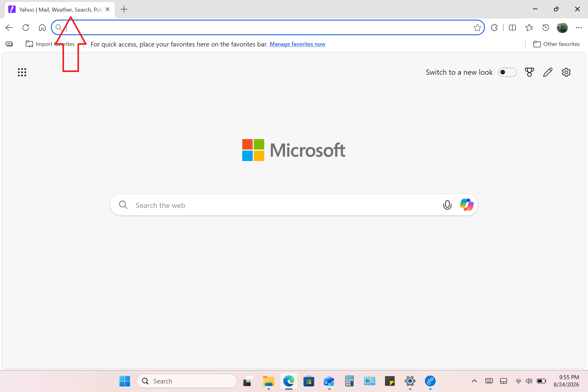Click the Search the web field
This screenshot has width=588, height=392.
click(x=294, y=205)
